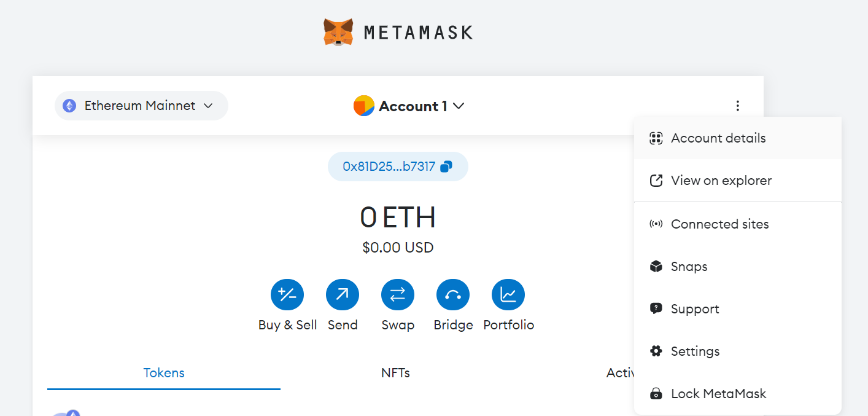Open Support from the options menu
The height and width of the screenshot is (416, 868).
point(695,309)
